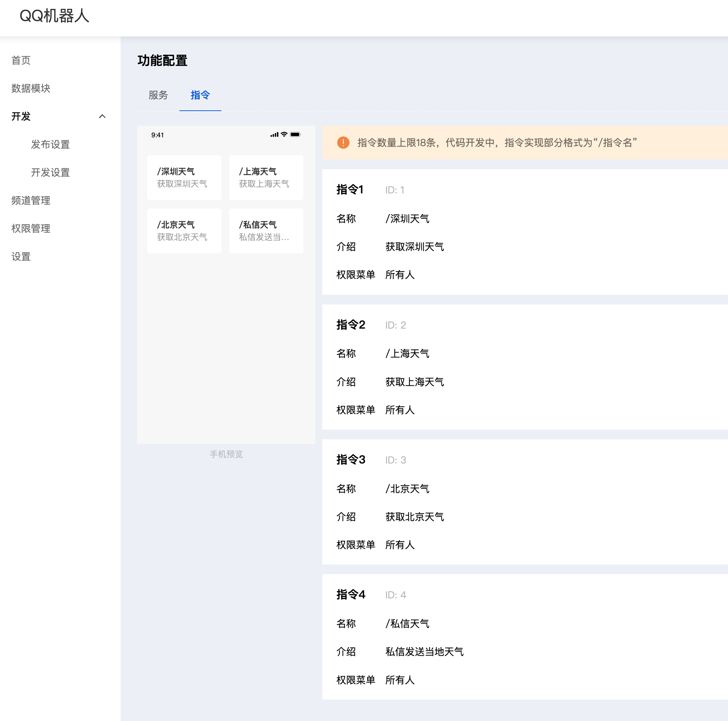
Task: Open 发布设置 submenu item
Action: coord(50,144)
